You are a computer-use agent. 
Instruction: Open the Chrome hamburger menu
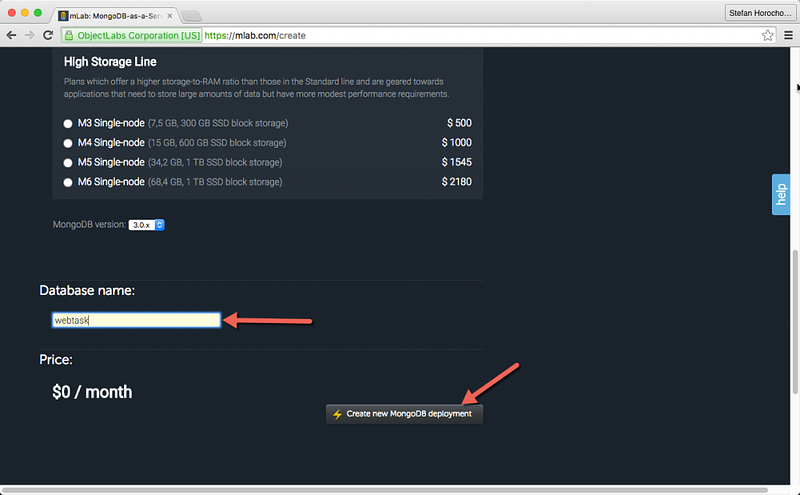pyautogui.click(x=788, y=35)
